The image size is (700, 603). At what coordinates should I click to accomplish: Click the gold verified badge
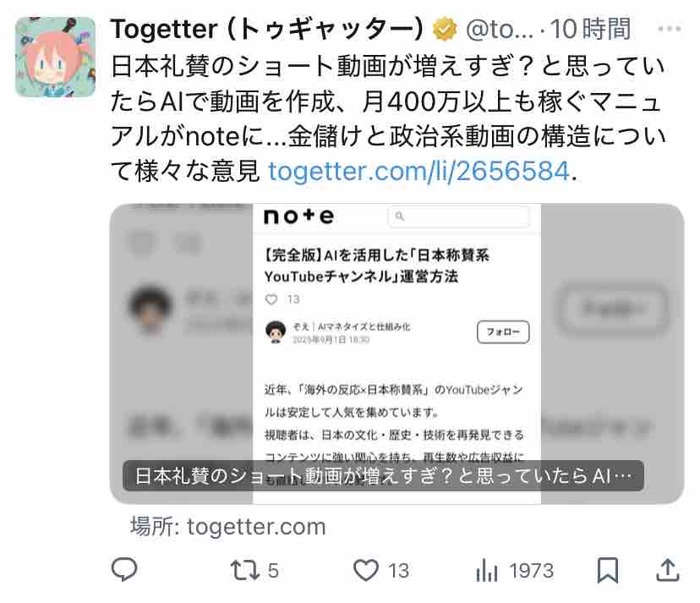point(444,30)
